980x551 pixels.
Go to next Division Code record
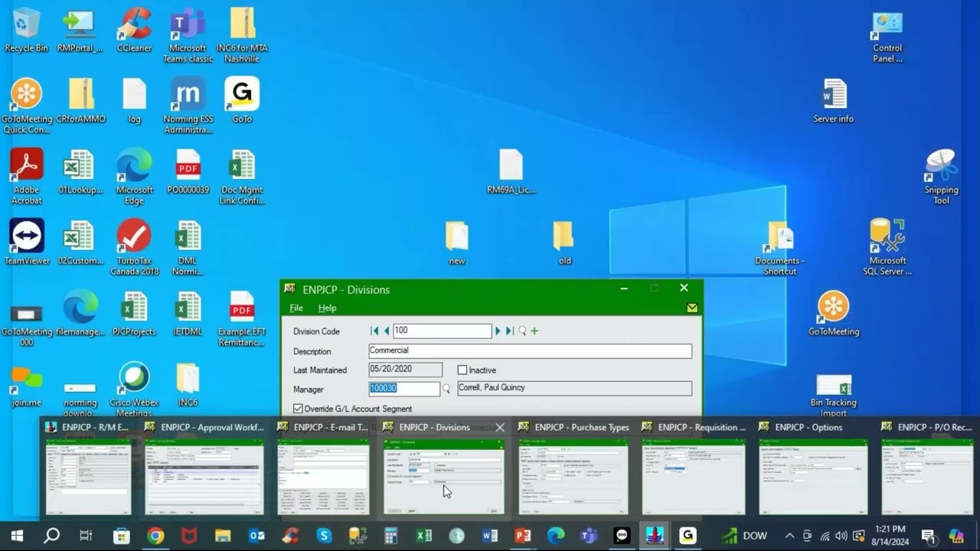pyautogui.click(x=498, y=331)
